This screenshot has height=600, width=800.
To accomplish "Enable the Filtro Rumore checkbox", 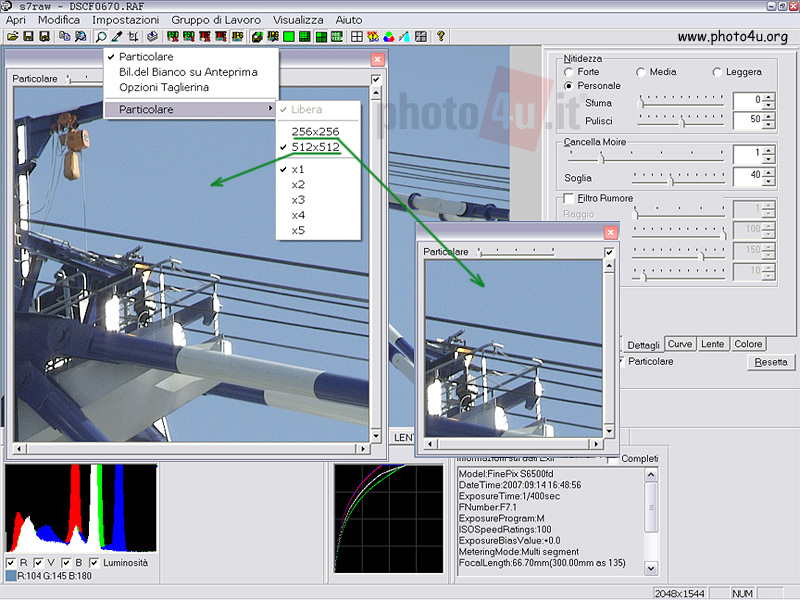I will [568, 198].
